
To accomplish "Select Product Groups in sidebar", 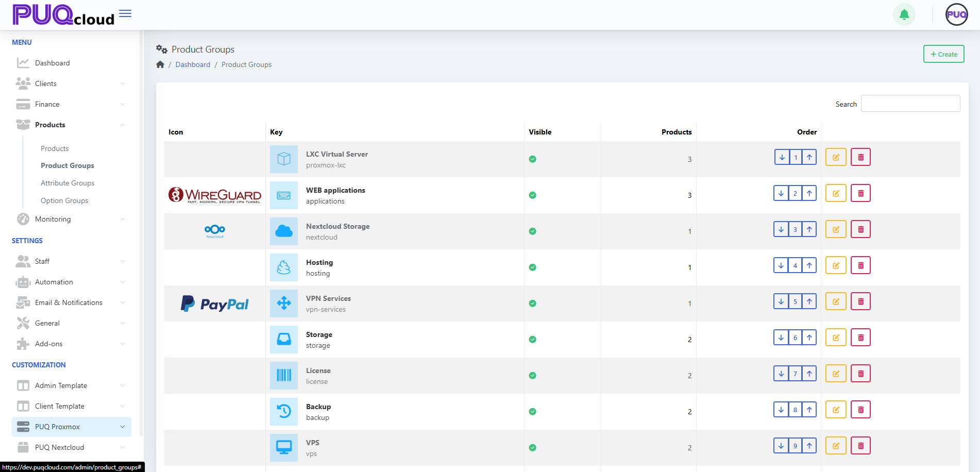I will (x=67, y=165).
